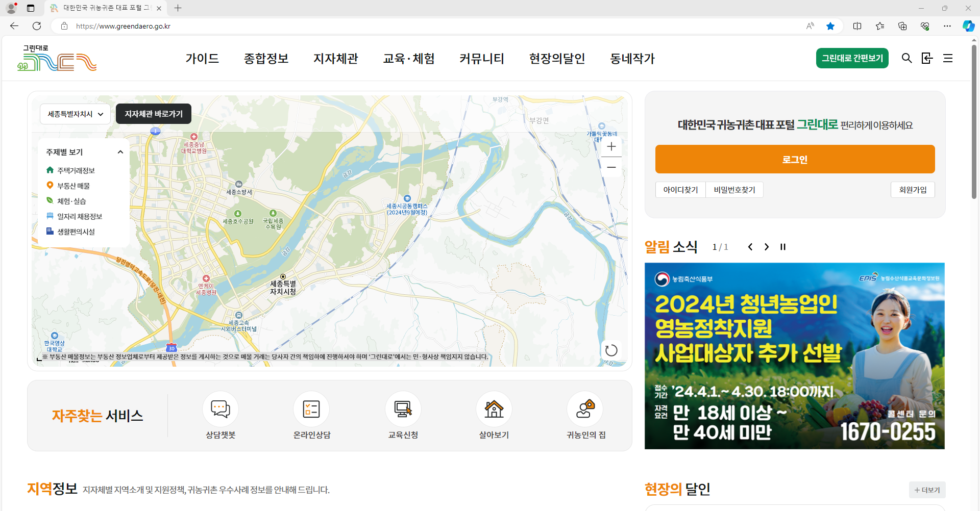980x511 pixels.
Task: Click 그린대로 간편보기 button
Action: [x=852, y=58]
